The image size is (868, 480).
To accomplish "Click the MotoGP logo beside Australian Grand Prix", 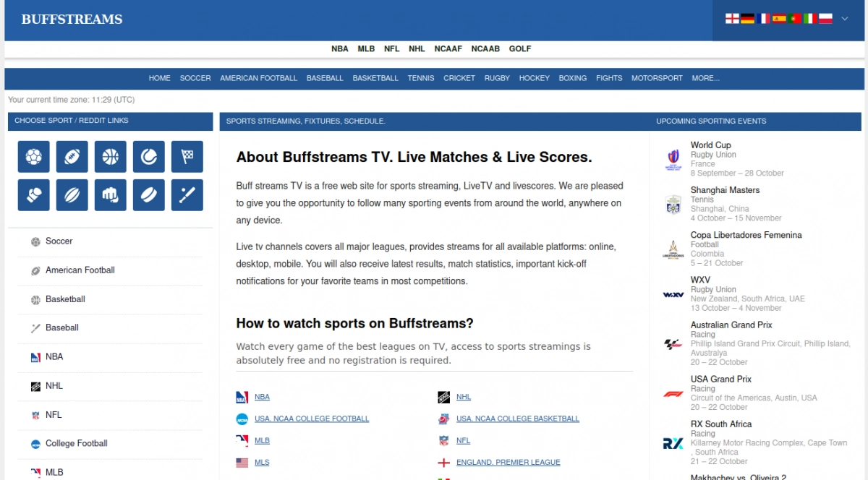I will 673,344.
